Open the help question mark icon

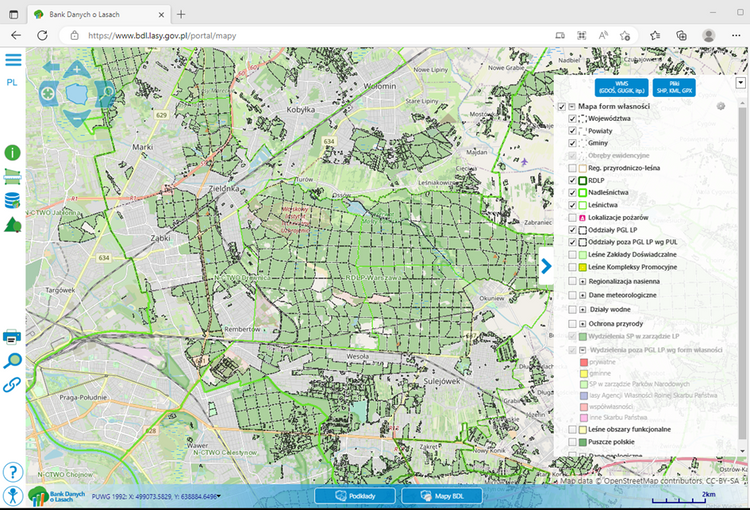tap(13, 472)
